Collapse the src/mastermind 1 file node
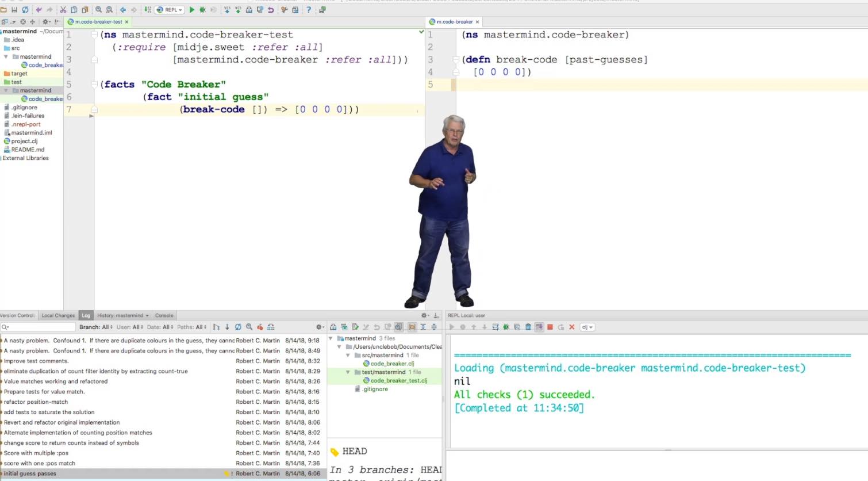The width and height of the screenshot is (868, 481). pyautogui.click(x=348, y=355)
